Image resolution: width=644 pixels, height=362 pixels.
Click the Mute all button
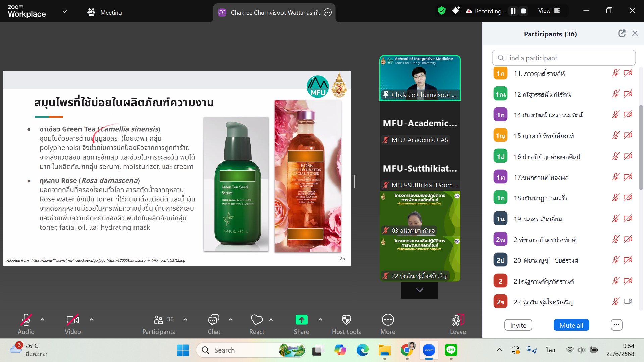click(571, 325)
